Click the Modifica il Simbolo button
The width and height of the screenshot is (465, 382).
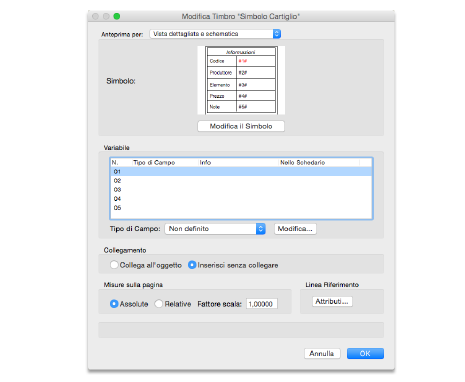tap(241, 126)
